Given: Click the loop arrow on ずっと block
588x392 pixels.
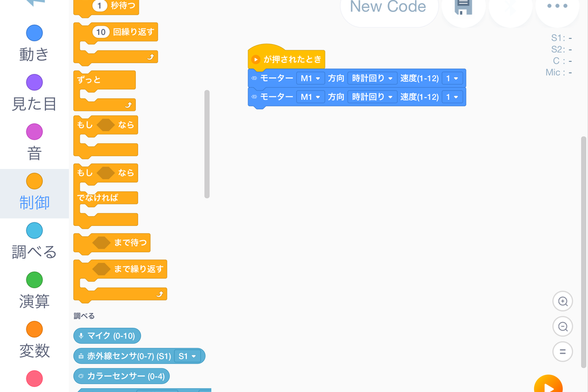Looking at the screenshot, I should coord(128,105).
